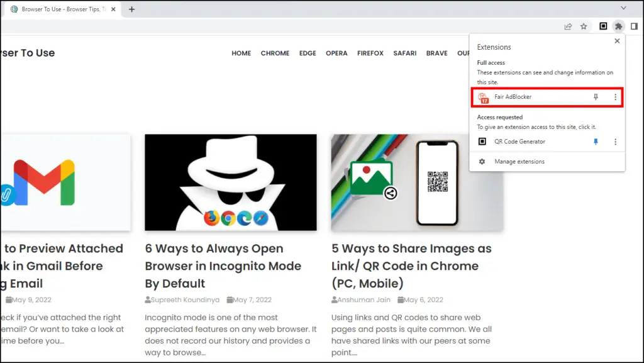Open the FIREFOX navigation menu

pos(370,53)
